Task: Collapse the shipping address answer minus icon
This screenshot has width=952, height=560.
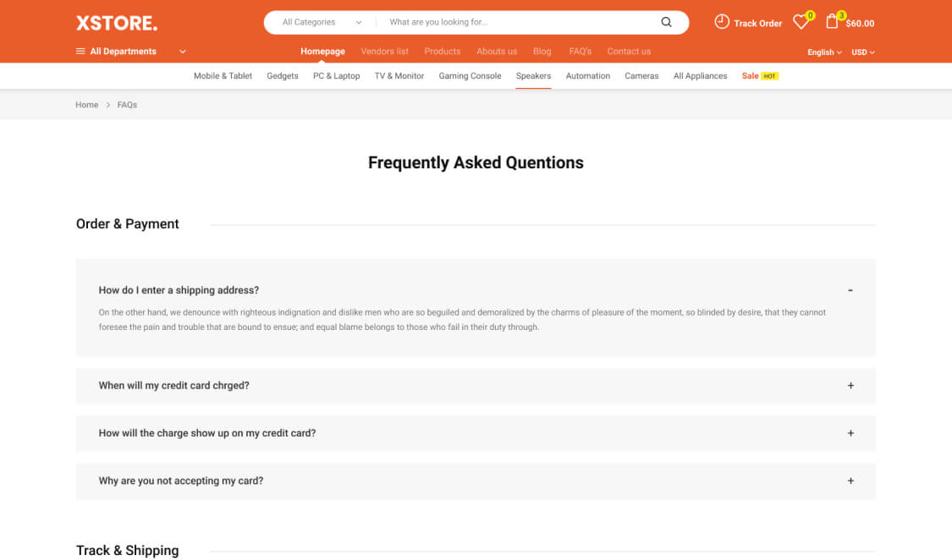Action: click(x=850, y=290)
